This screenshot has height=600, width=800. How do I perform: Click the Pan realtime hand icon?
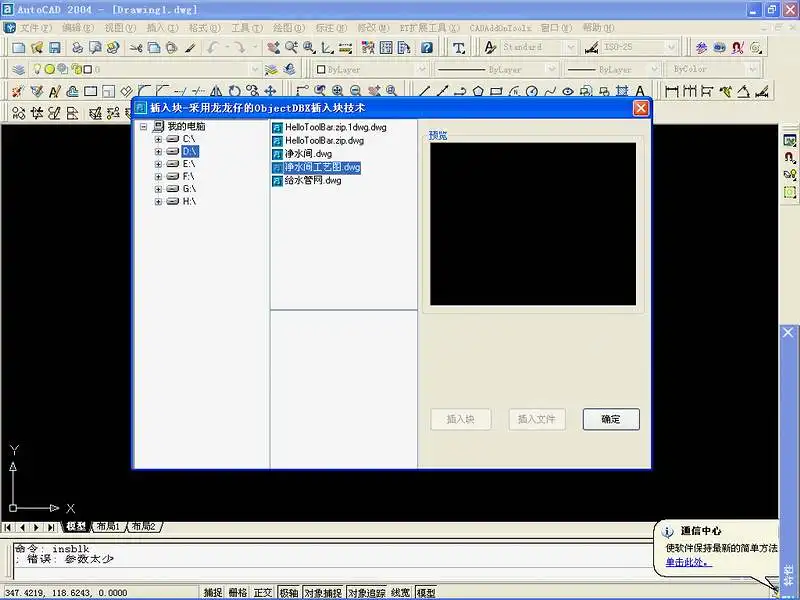(x=273, y=48)
